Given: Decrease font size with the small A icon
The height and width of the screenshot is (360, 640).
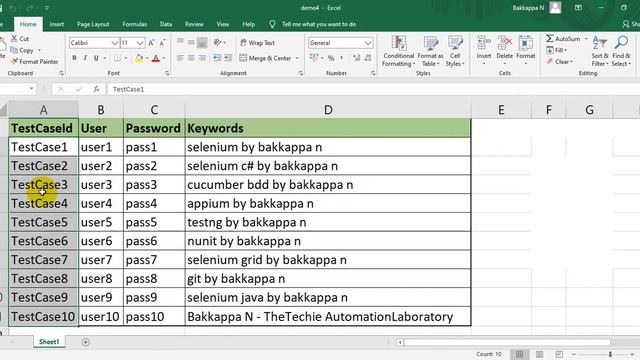Looking at the screenshot, I should coord(162,43).
